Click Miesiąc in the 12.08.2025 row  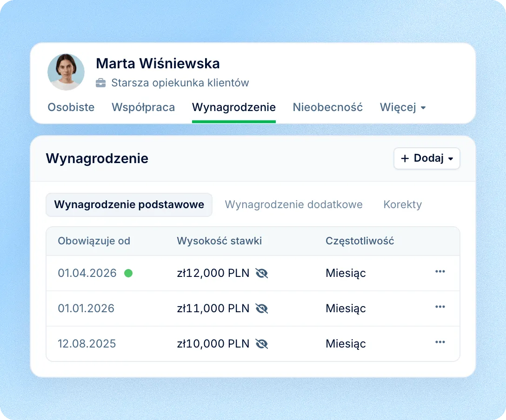click(346, 344)
